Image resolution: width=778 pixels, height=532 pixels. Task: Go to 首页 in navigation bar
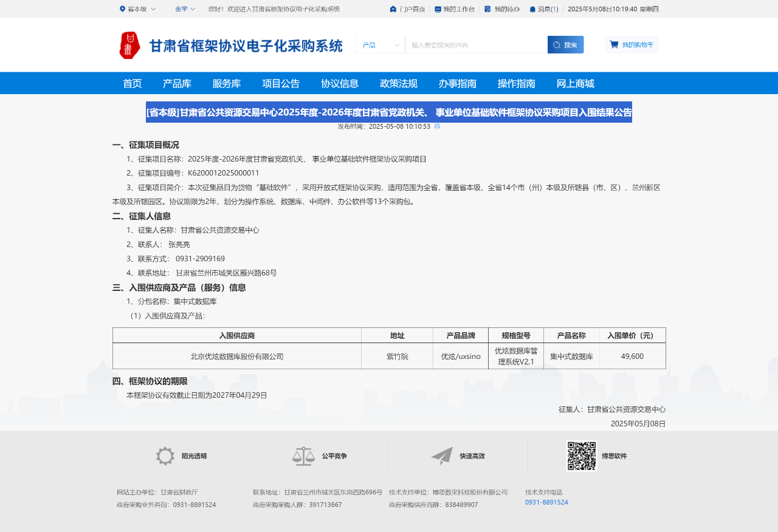[x=132, y=84]
